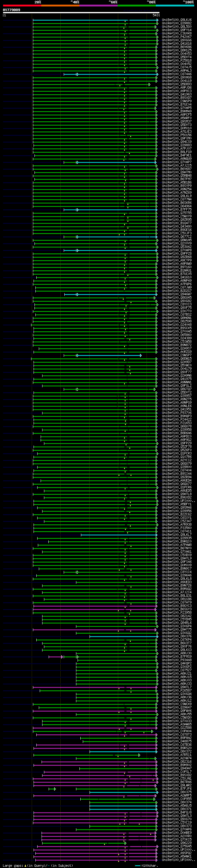Select hit UniRef100_A3AW65
The image size is (197, 868).
pos(177,724)
